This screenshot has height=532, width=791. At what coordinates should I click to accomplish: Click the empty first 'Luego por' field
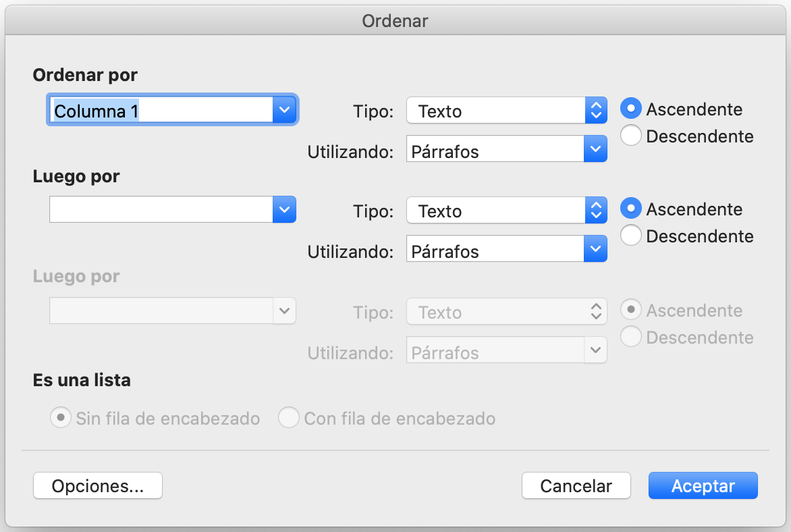161,209
